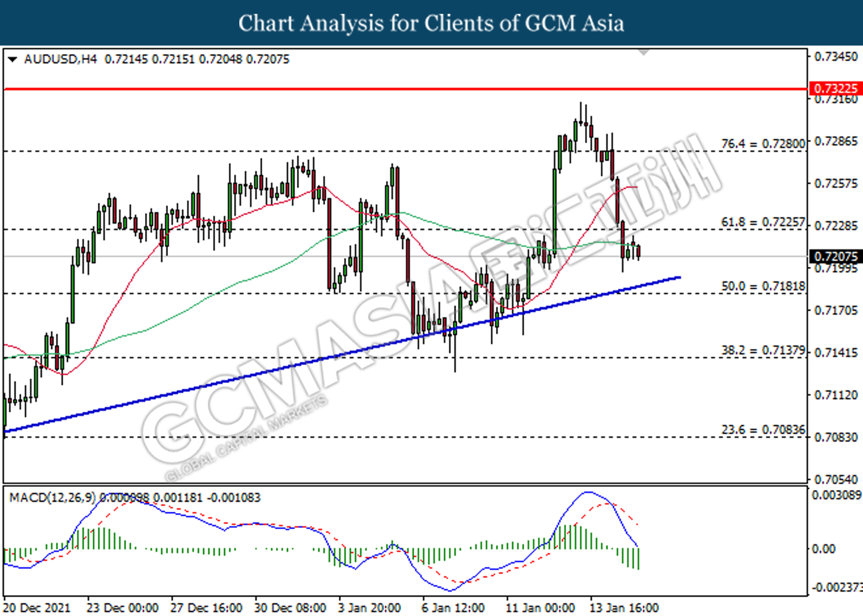The width and height of the screenshot is (863, 616).
Task: Click the MACD scale value 0.003089
Action: [x=837, y=495]
